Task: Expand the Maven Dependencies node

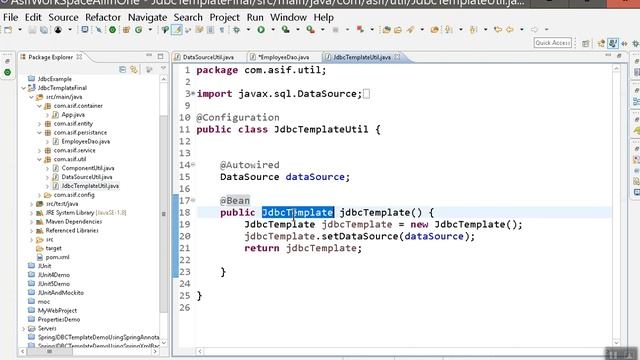Action: tap(31, 222)
